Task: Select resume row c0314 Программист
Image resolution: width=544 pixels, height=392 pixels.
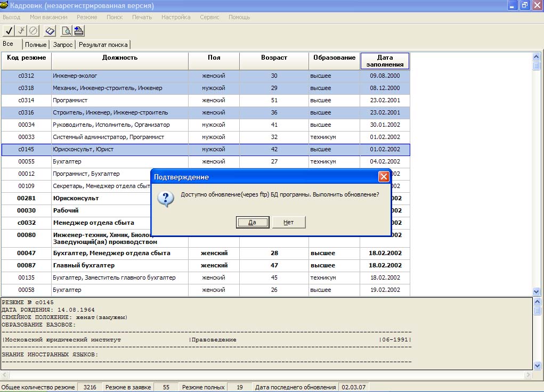Action: (206, 100)
